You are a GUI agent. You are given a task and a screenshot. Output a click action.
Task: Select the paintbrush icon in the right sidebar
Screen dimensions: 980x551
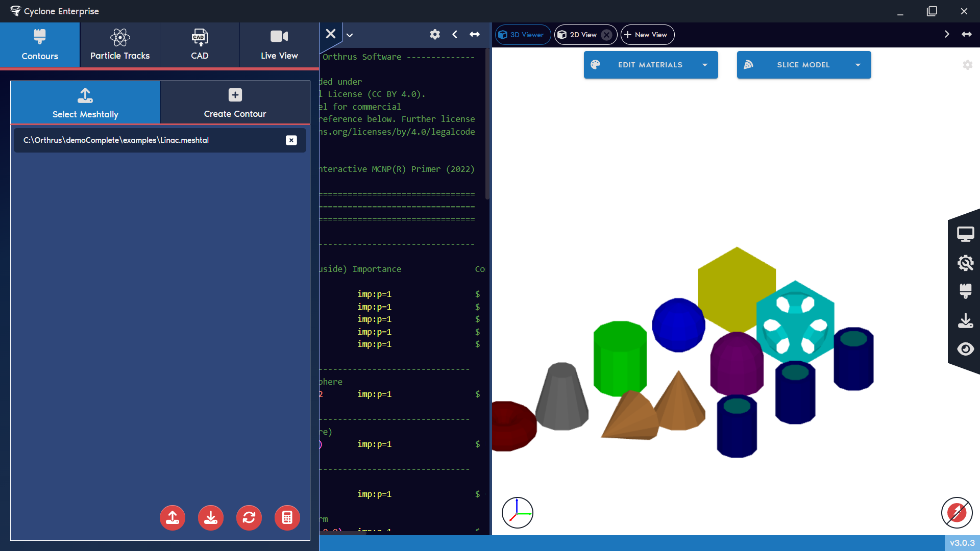[966, 291]
